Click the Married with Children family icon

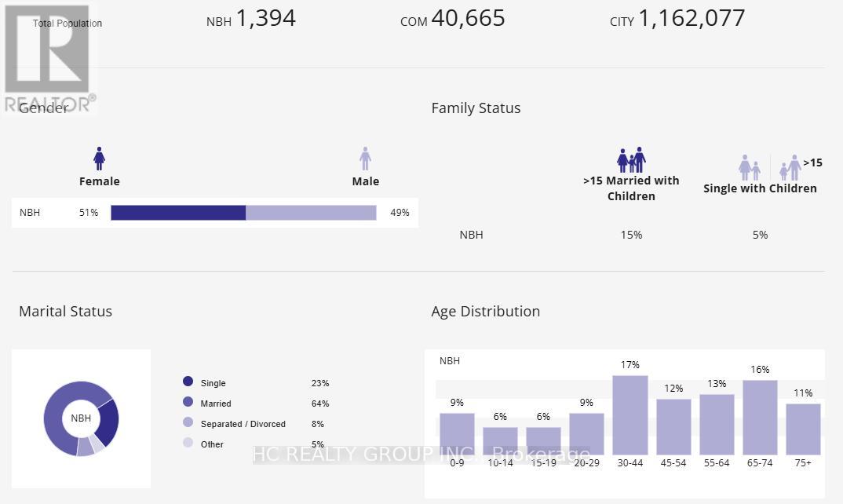[x=631, y=160]
